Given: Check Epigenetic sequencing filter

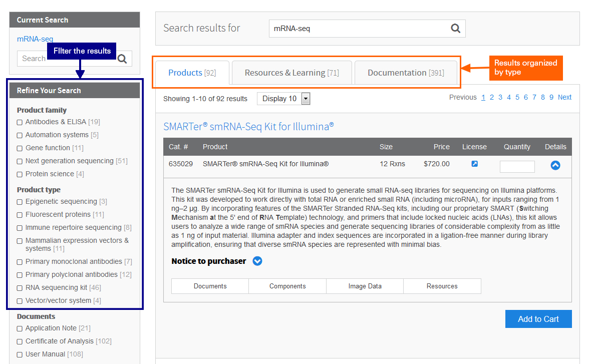Looking at the screenshot, I should tap(20, 202).
